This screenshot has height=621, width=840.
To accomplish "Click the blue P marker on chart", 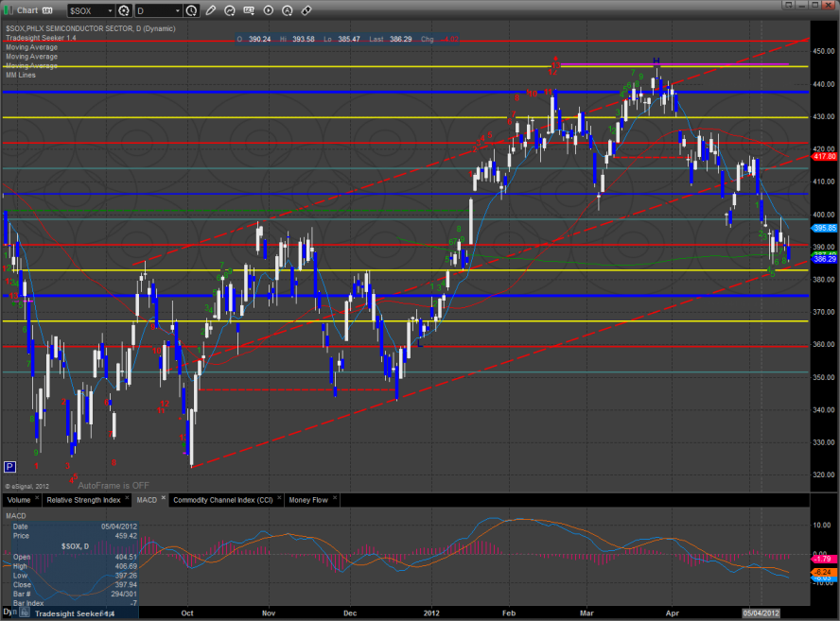I will (x=9, y=466).
